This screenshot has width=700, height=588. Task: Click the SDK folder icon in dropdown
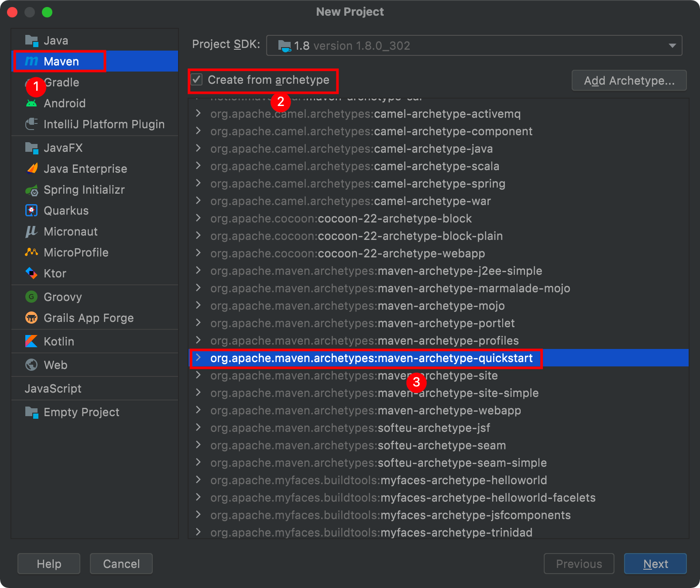click(x=285, y=46)
